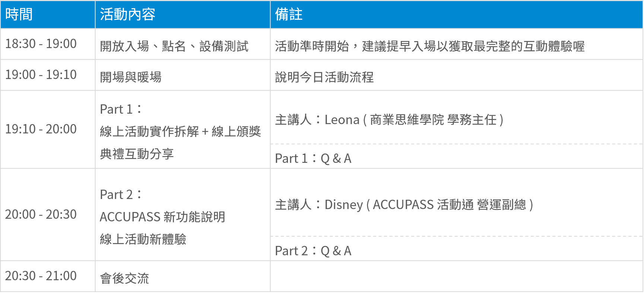Select the 18:30 - 19:00 time cell
The image size is (644, 294).
tap(41, 44)
